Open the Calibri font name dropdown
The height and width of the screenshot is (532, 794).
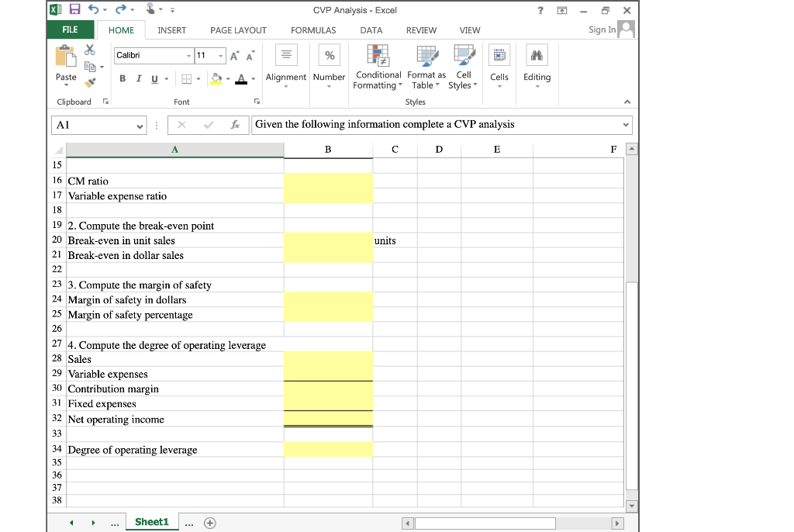point(189,55)
